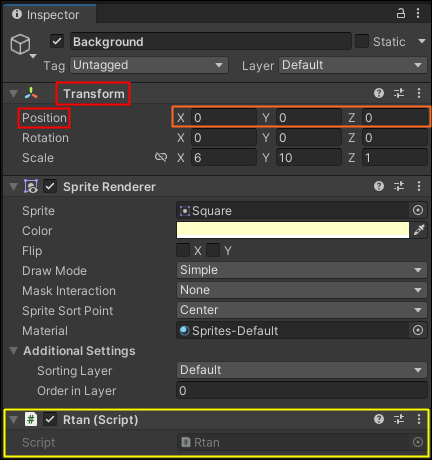Open Transform component help reference
The width and height of the screenshot is (432, 460).
379,93
